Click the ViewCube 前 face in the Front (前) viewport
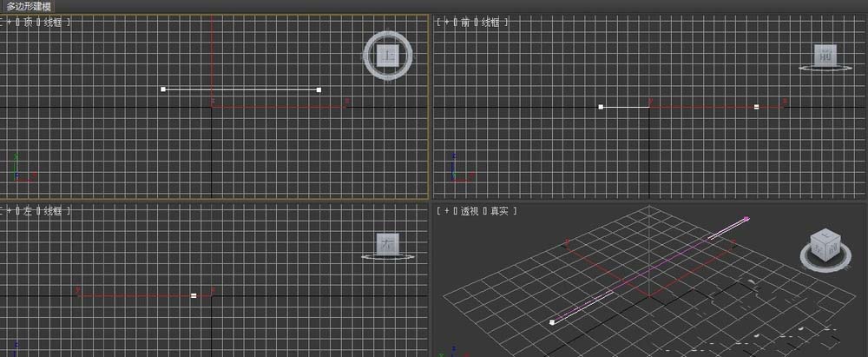This screenshot has height=357, width=868. click(x=825, y=56)
